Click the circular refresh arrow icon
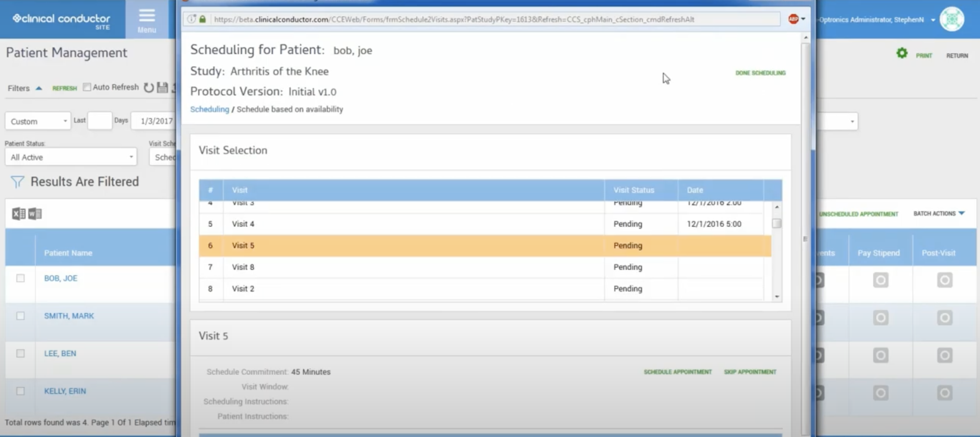Viewport: 980px width, 437px height. tap(149, 88)
